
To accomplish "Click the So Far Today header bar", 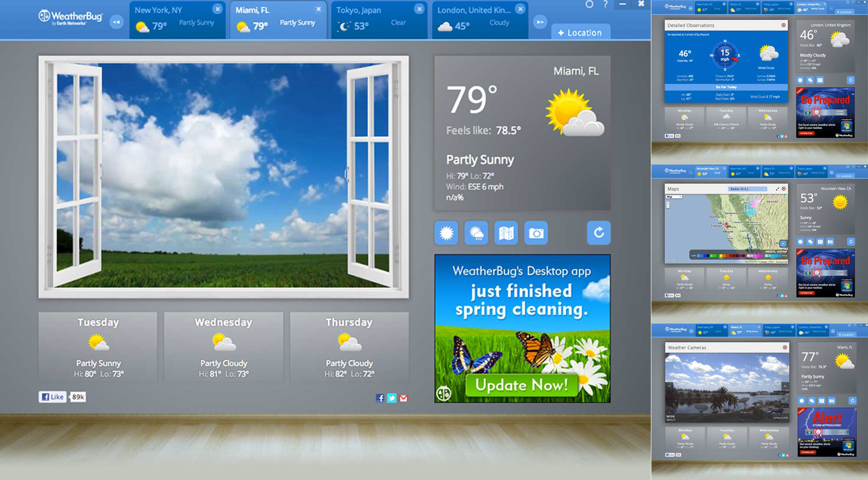I will point(726,87).
